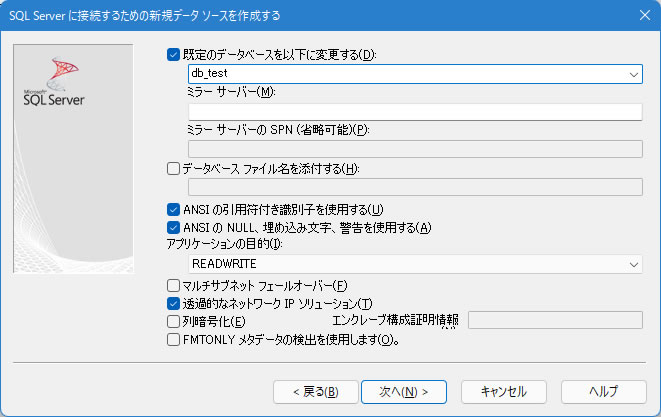The height and width of the screenshot is (417, 661).
Task: Disable 透過的なネットワーク IP ソリューション checkbox
Action: [x=174, y=303]
